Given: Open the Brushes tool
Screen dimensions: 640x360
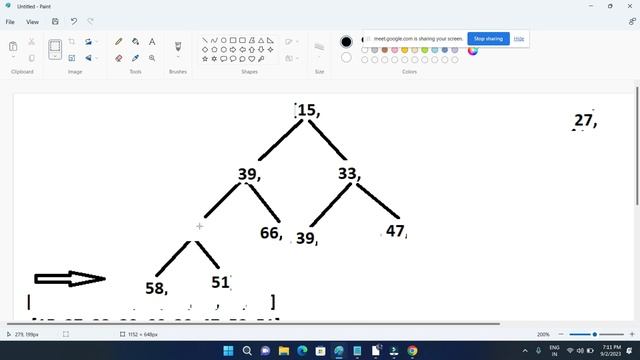Looking at the screenshot, I should pyautogui.click(x=178, y=46).
